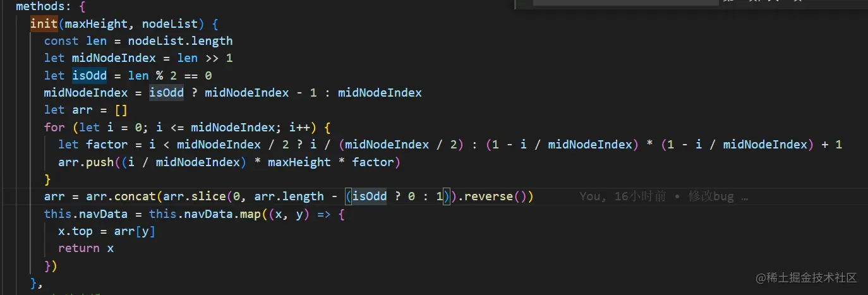Image resolution: width=868 pixels, height=295 pixels.
Task: Click the "methods:" keyword on the first line
Action: (44, 7)
